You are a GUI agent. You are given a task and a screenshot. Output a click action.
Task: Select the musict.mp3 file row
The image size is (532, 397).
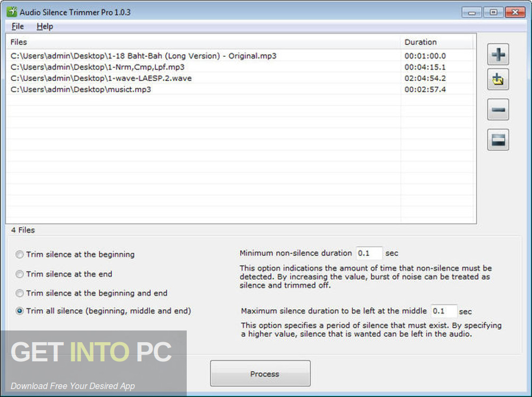240,89
